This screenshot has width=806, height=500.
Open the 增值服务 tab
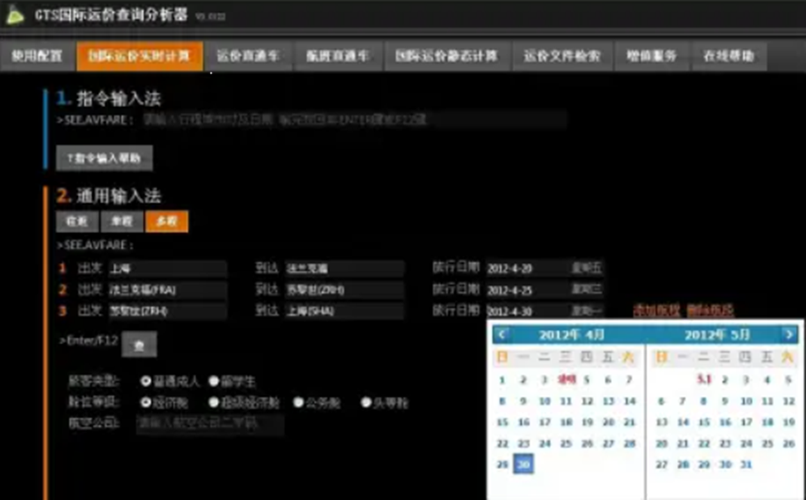coord(651,55)
